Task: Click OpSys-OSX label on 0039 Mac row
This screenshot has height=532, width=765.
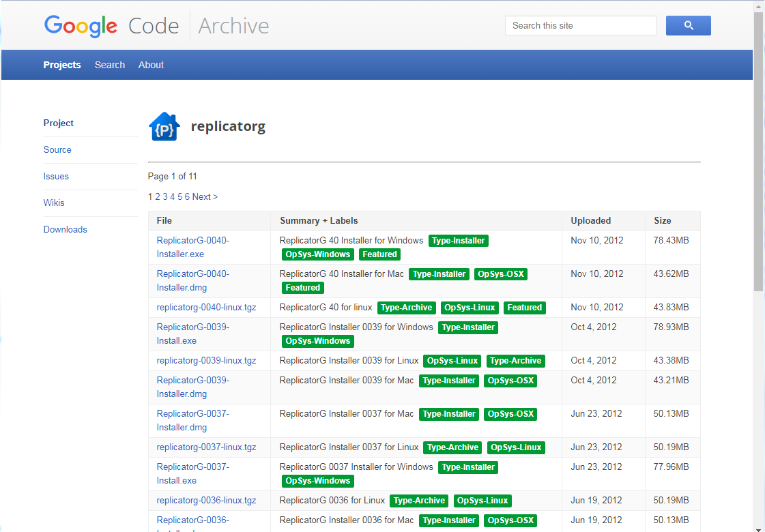Action: tap(510, 381)
